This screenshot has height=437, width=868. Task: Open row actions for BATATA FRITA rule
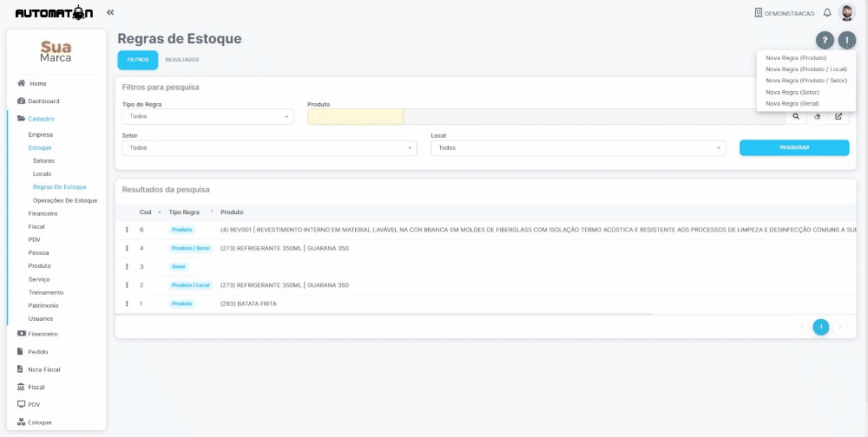128,303
